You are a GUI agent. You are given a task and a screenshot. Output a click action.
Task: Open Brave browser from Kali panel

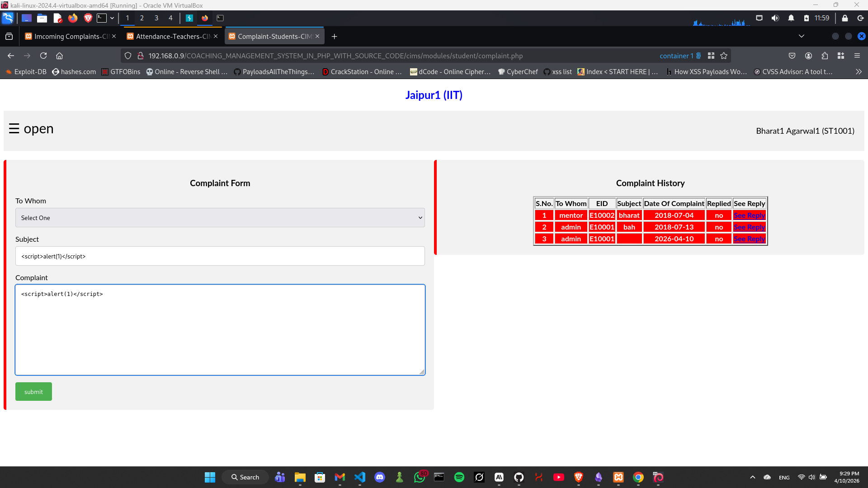pos(88,18)
